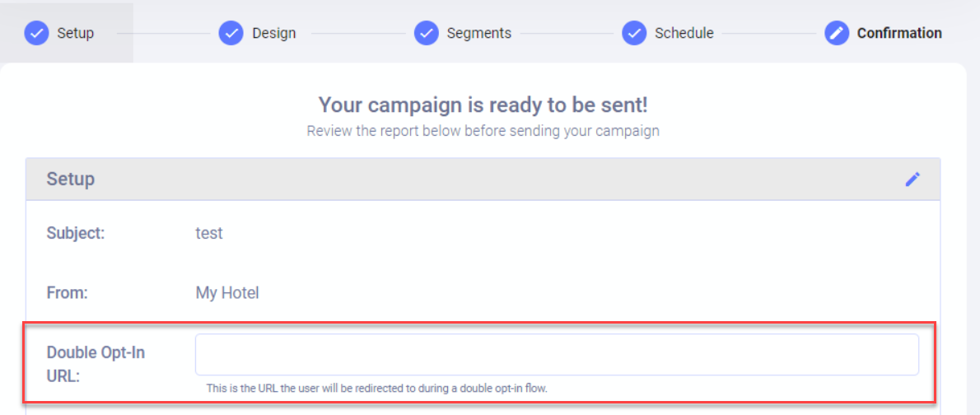Open the Segments step label

(x=478, y=33)
